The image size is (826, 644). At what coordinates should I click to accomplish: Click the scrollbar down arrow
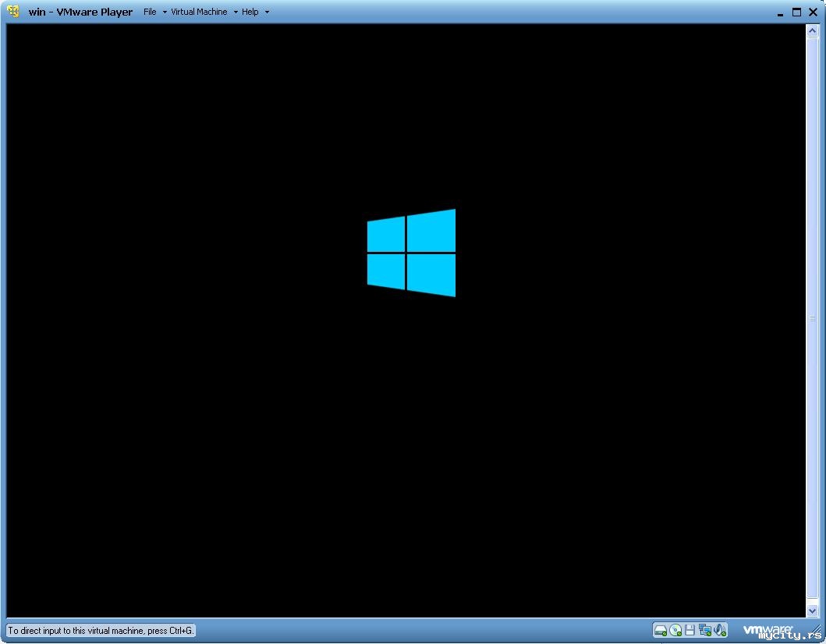(812, 610)
